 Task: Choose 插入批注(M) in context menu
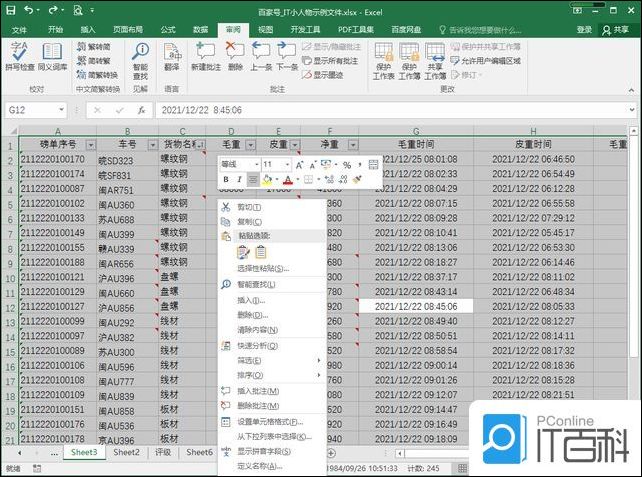pos(271,391)
